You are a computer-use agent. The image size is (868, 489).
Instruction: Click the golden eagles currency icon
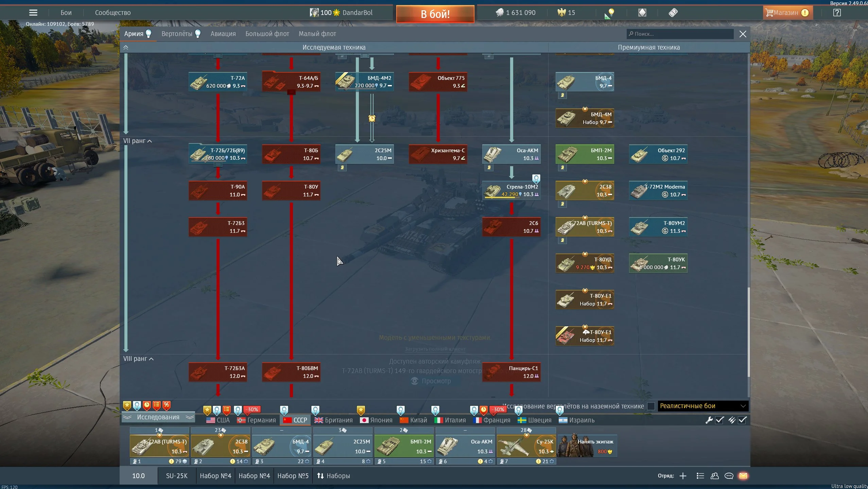click(x=561, y=13)
